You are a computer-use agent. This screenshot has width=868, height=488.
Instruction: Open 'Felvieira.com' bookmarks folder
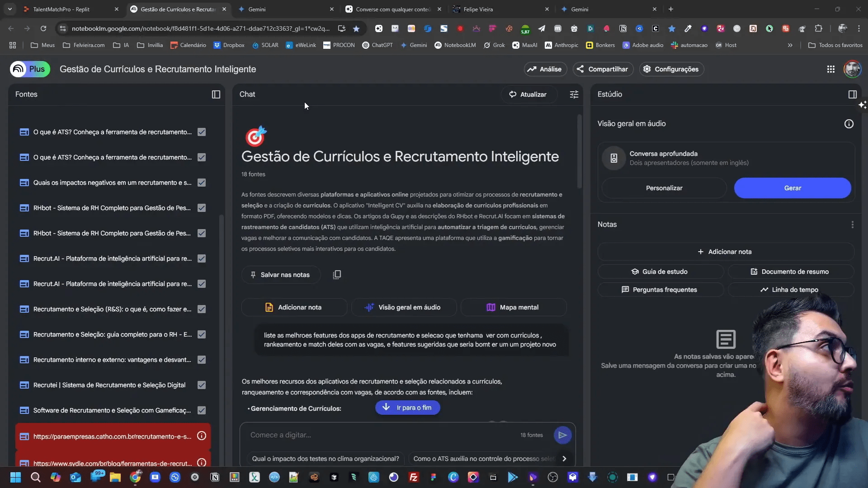[x=84, y=45]
